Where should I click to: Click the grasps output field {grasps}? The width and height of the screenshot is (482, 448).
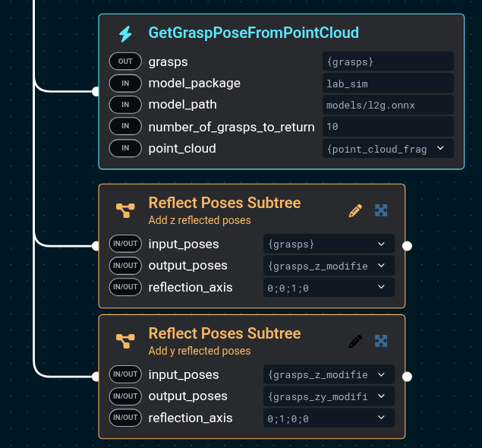click(388, 62)
